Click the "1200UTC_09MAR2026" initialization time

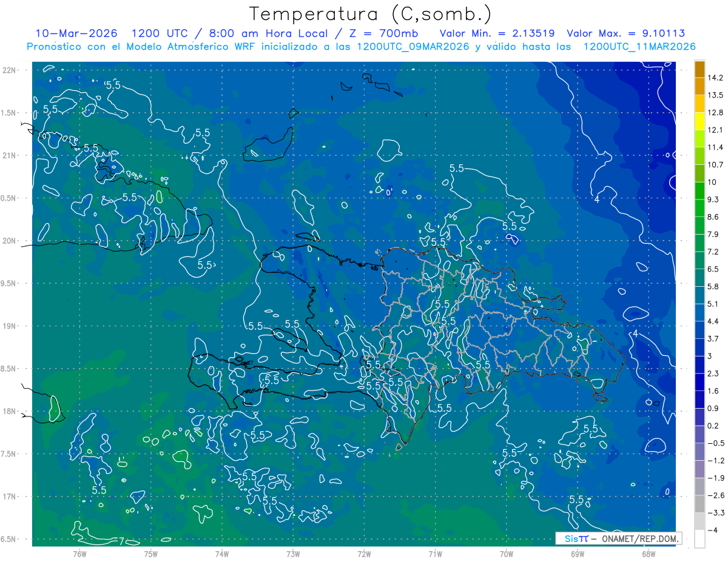pos(414,47)
